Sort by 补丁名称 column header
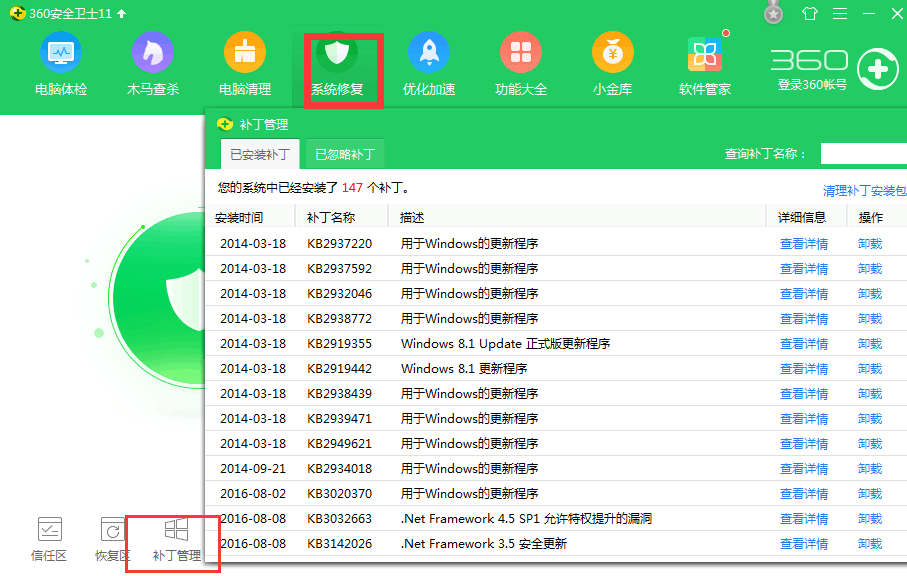 coord(331,217)
